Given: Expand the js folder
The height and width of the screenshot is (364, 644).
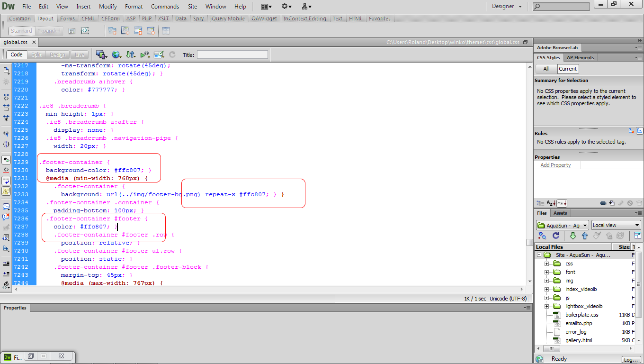Looking at the screenshot, I should [547, 298].
